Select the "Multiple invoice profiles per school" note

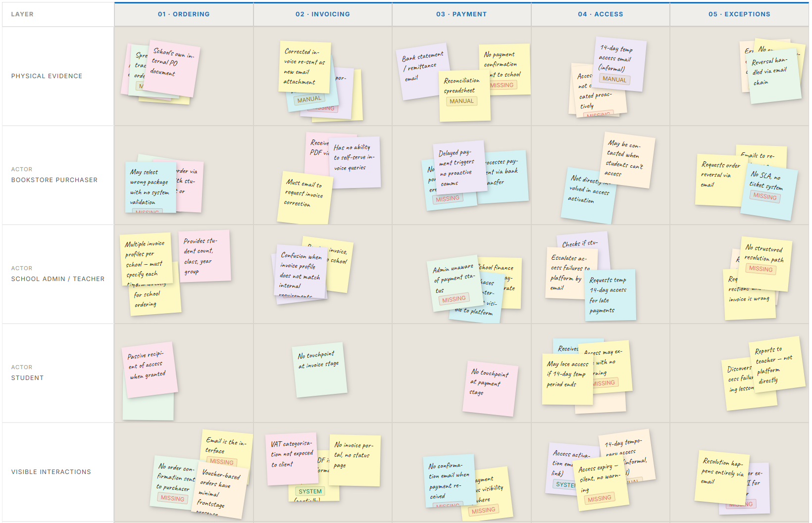click(146, 259)
